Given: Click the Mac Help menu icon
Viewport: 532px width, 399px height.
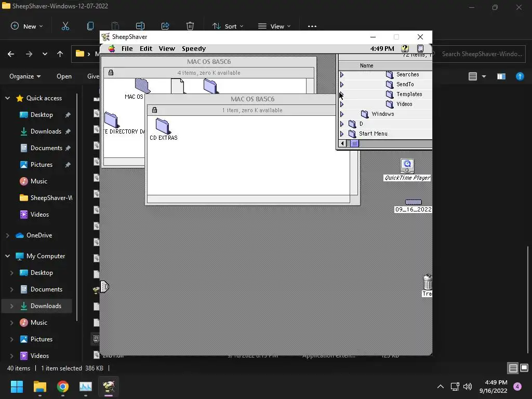Looking at the screenshot, I should pyautogui.click(x=405, y=48).
